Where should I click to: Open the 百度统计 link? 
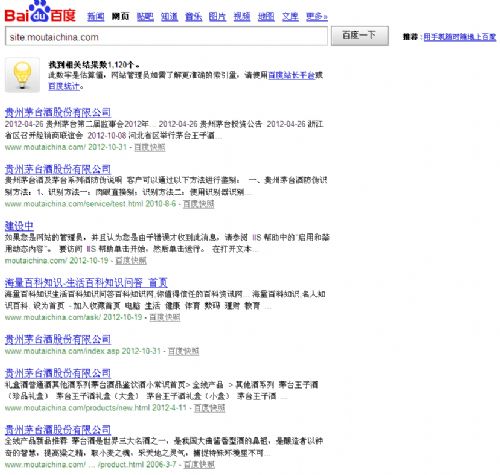click(64, 86)
